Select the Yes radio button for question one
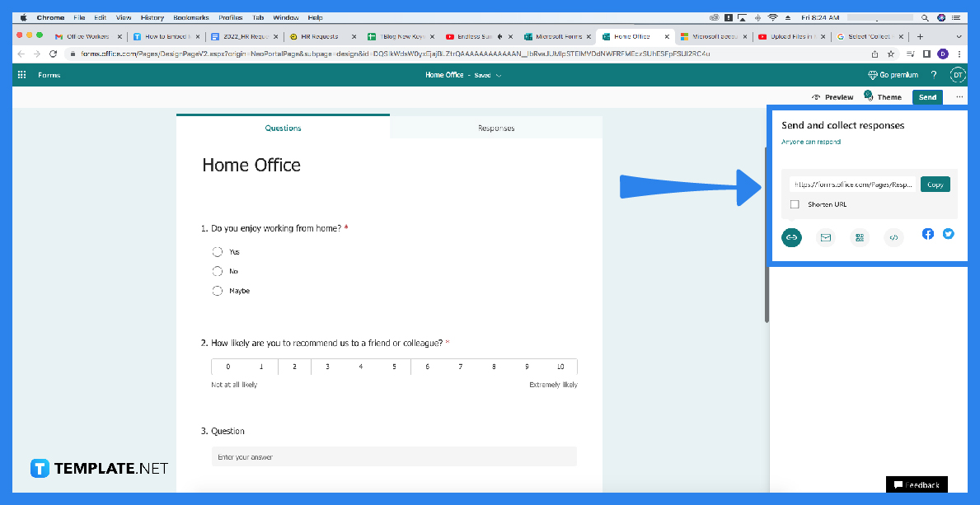980x505 pixels. coord(217,251)
